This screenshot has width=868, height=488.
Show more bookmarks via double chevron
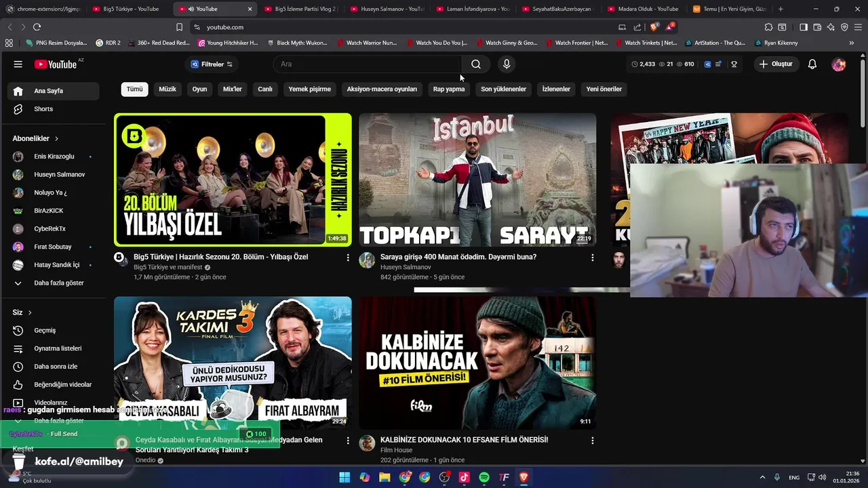click(852, 43)
